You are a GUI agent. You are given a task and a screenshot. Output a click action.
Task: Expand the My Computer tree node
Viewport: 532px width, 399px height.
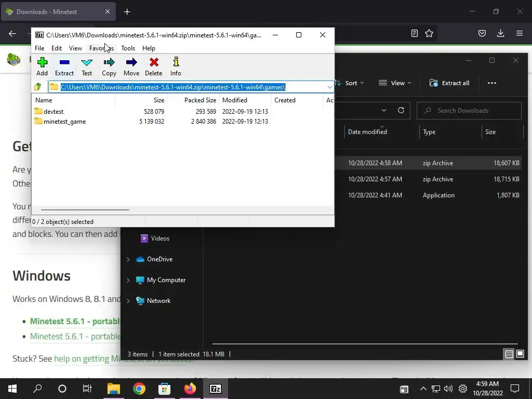coord(128,280)
